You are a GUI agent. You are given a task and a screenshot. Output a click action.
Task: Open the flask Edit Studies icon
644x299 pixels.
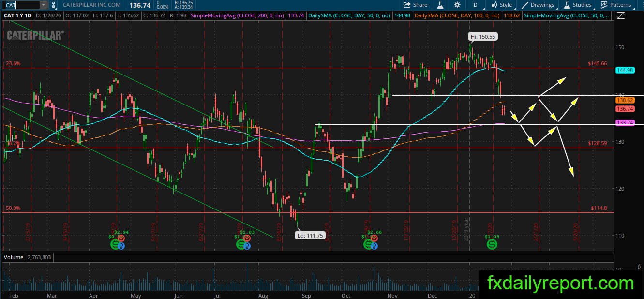coord(440,5)
